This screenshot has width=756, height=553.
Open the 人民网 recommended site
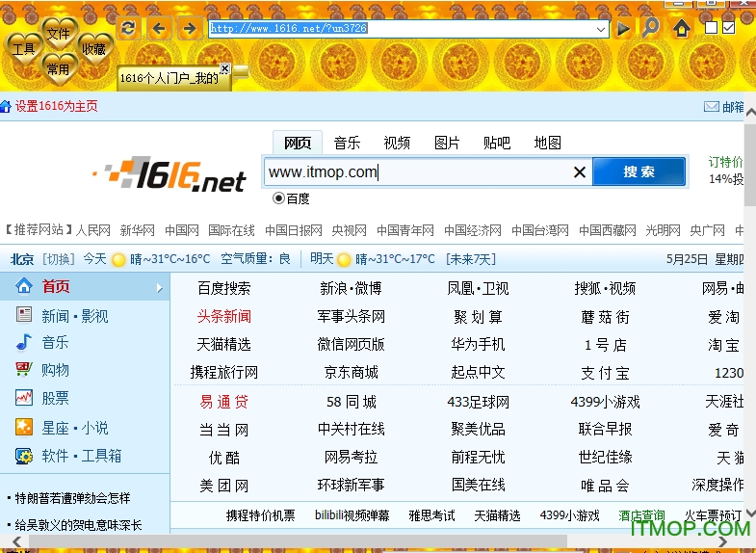tap(93, 230)
